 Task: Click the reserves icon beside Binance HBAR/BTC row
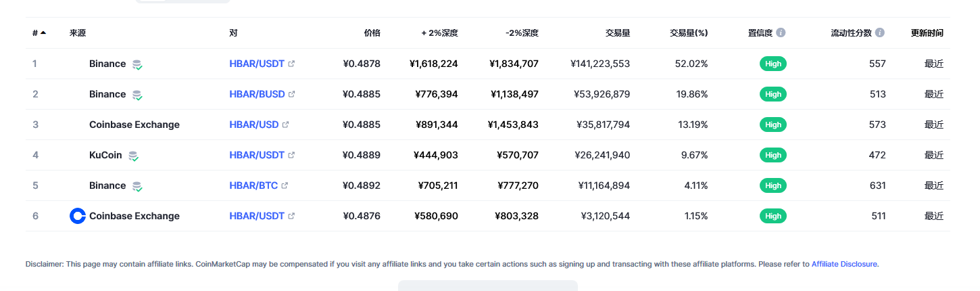pyautogui.click(x=137, y=186)
